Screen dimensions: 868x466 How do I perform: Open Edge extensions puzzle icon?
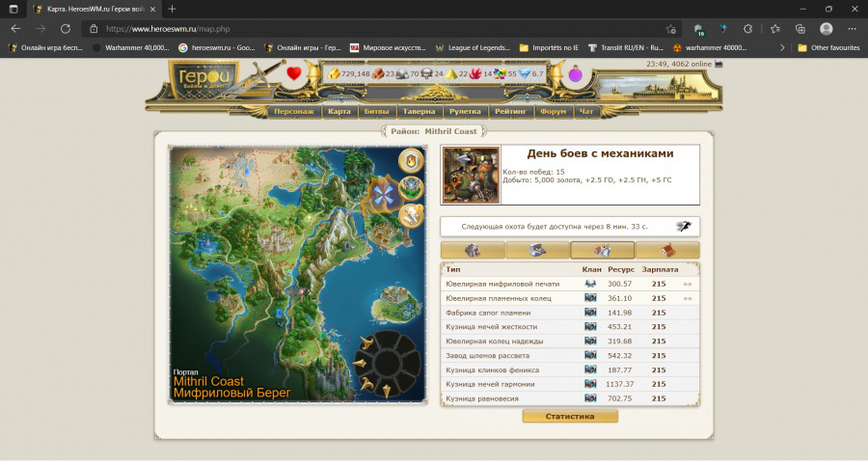pyautogui.click(x=747, y=29)
